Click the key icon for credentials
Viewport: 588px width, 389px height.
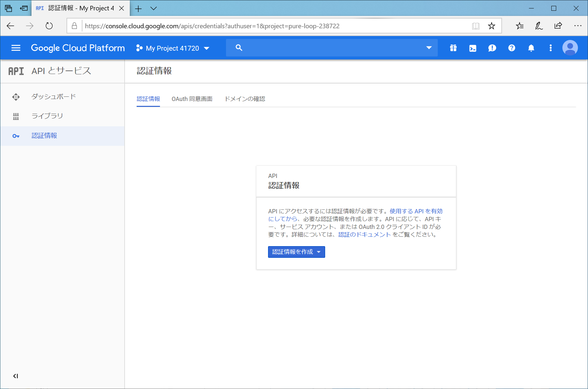point(16,136)
